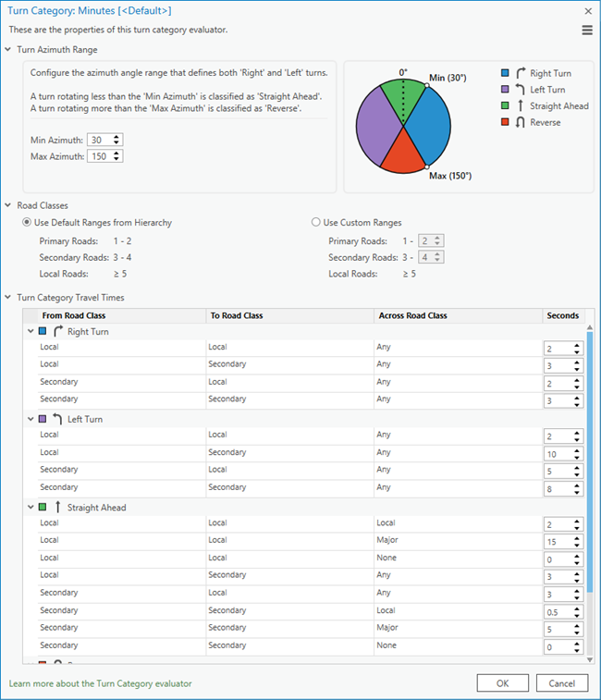The height and width of the screenshot is (700, 601).
Task: Open Learn more about Turn Category evaluator link
Action: [100, 683]
